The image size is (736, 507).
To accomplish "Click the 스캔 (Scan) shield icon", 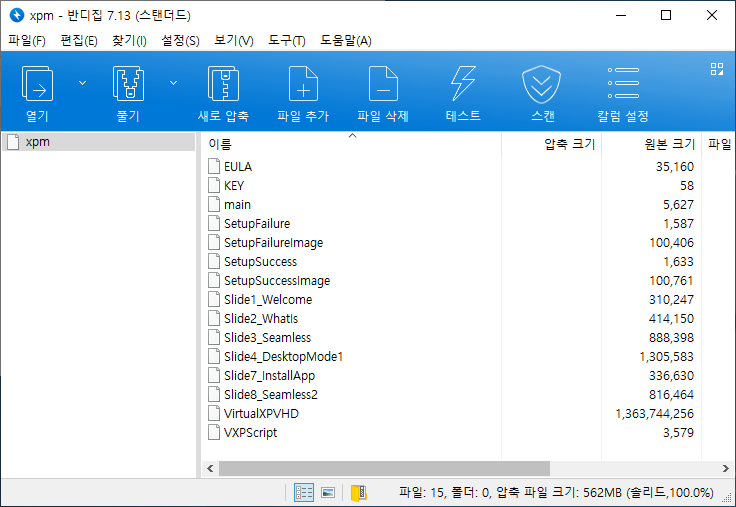I will (x=541, y=84).
